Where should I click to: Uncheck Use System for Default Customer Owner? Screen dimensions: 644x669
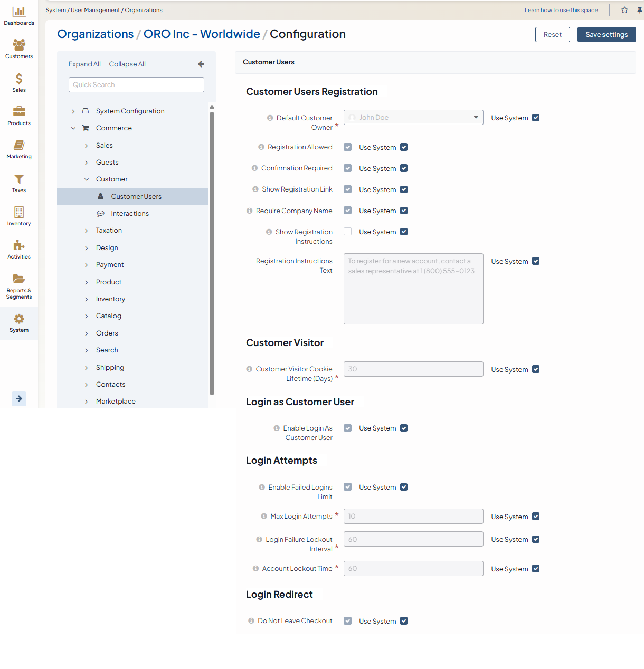tap(536, 118)
